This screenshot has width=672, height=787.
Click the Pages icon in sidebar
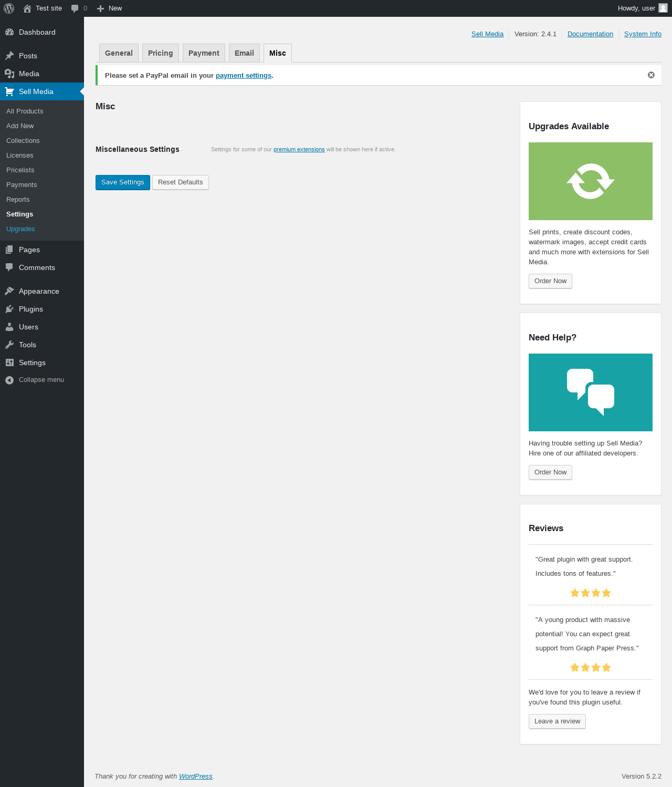coord(9,250)
